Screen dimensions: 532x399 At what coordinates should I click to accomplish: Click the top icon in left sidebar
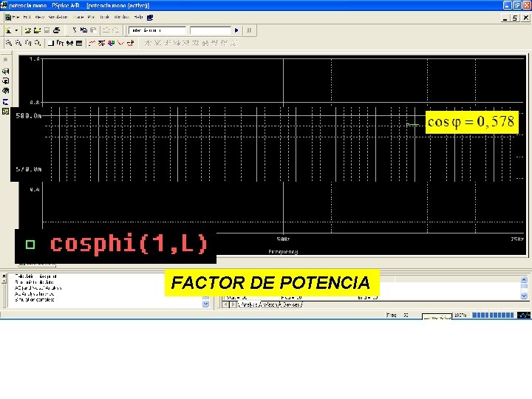(x=6, y=60)
